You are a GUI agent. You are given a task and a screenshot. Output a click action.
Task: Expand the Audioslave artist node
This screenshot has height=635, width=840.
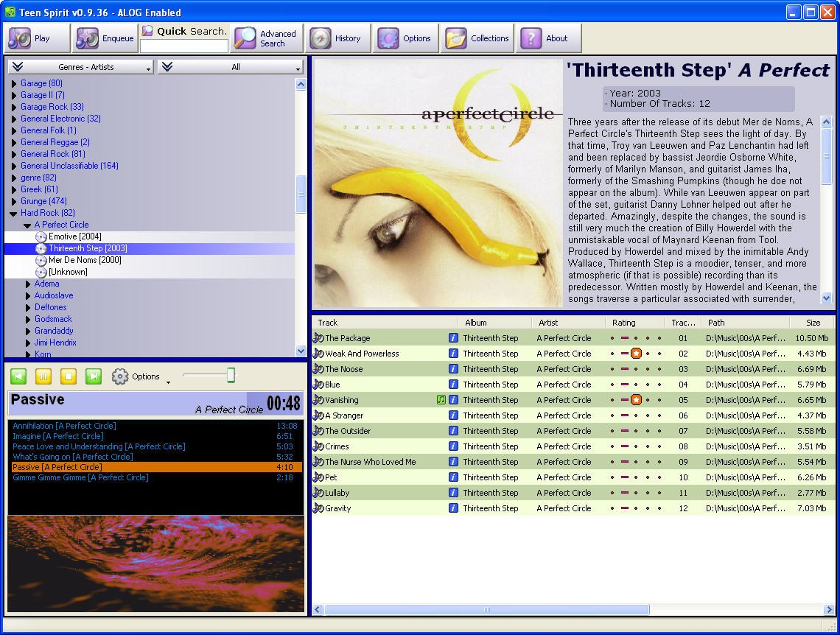tap(28, 295)
